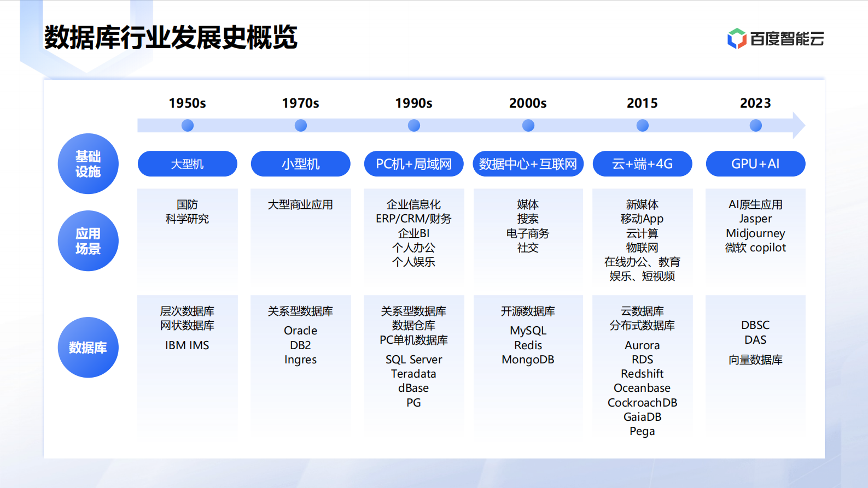Click the 云+端+4G pill
868x488 pixels.
coord(643,164)
